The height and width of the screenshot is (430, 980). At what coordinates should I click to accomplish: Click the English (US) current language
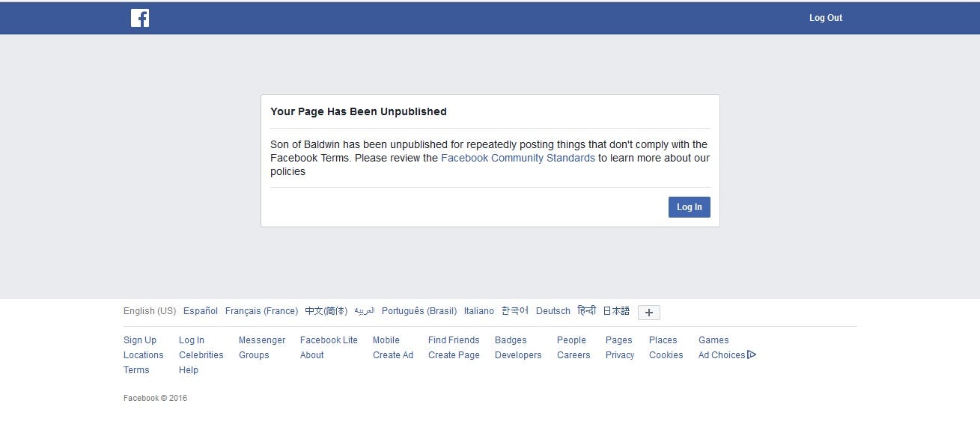150,311
